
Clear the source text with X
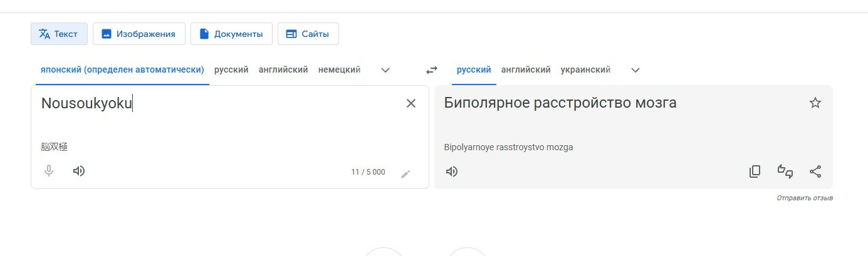411,103
